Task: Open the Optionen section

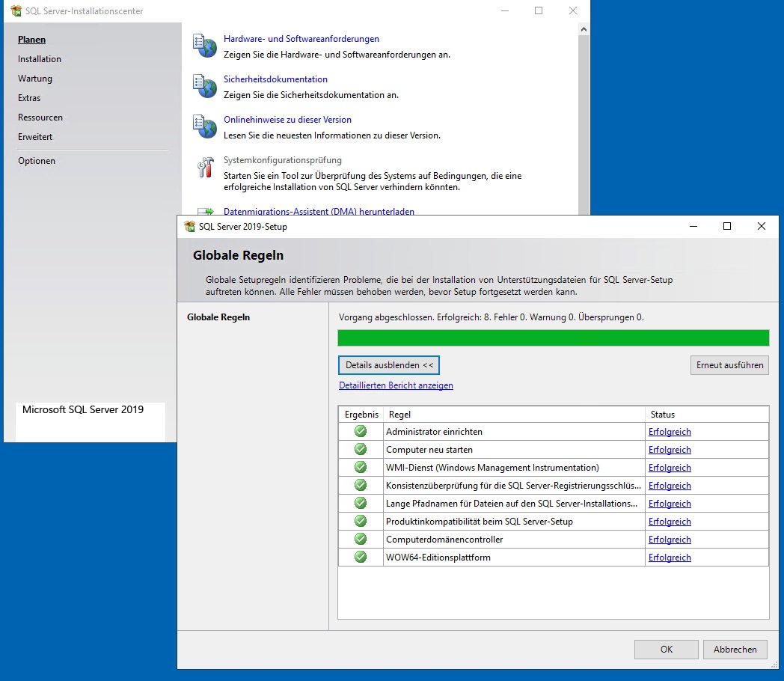Action: tap(37, 160)
